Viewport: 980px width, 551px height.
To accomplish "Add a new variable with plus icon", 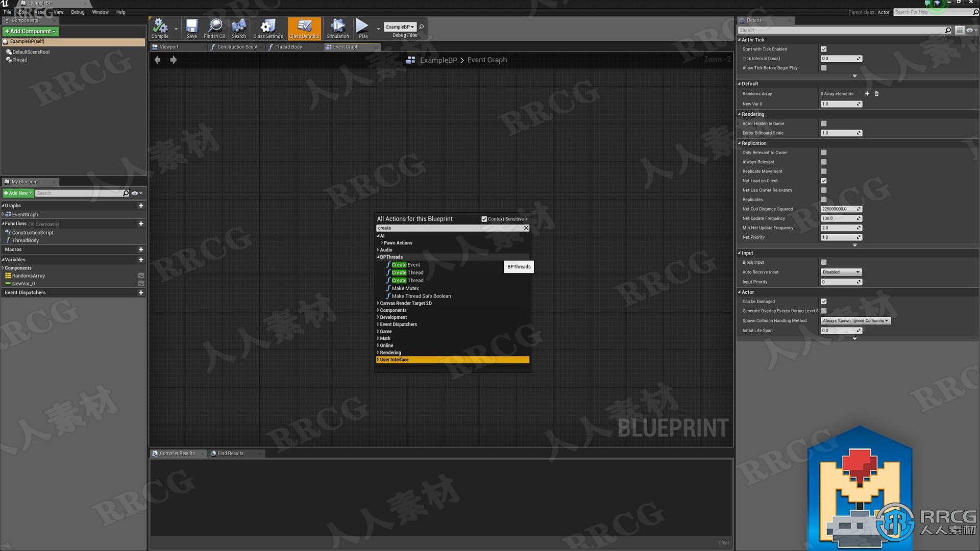I will (141, 260).
